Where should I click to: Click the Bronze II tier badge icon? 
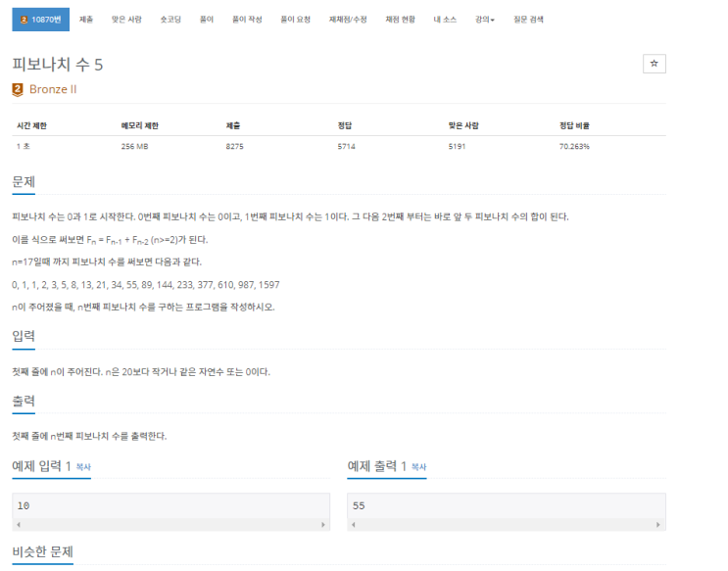click(x=18, y=89)
